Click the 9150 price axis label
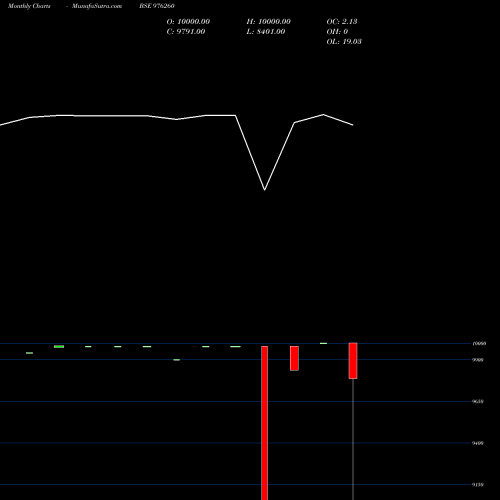Image resolution: width=500 pixels, height=500 pixels. [478, 485]
